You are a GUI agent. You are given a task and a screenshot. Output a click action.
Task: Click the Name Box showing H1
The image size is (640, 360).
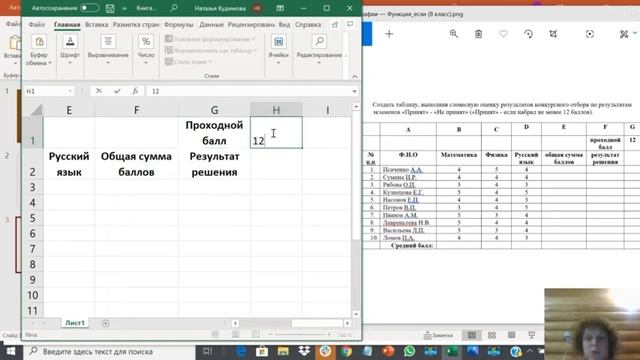click(x=48, y=91)
